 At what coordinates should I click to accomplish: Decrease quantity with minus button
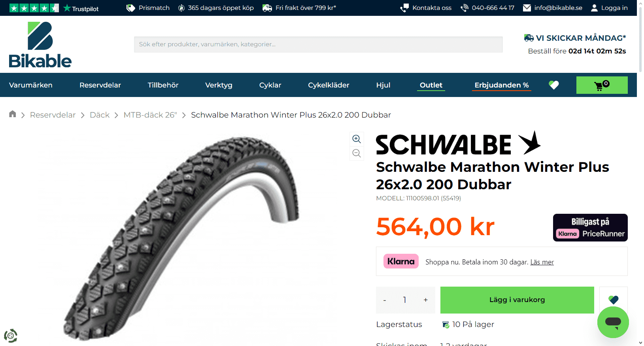tap(385, 300)
